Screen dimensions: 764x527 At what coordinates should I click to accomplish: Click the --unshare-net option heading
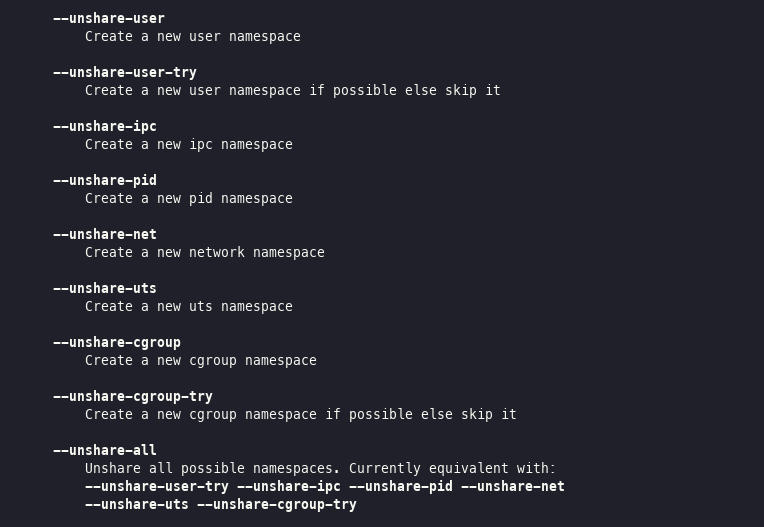[105, 234]
